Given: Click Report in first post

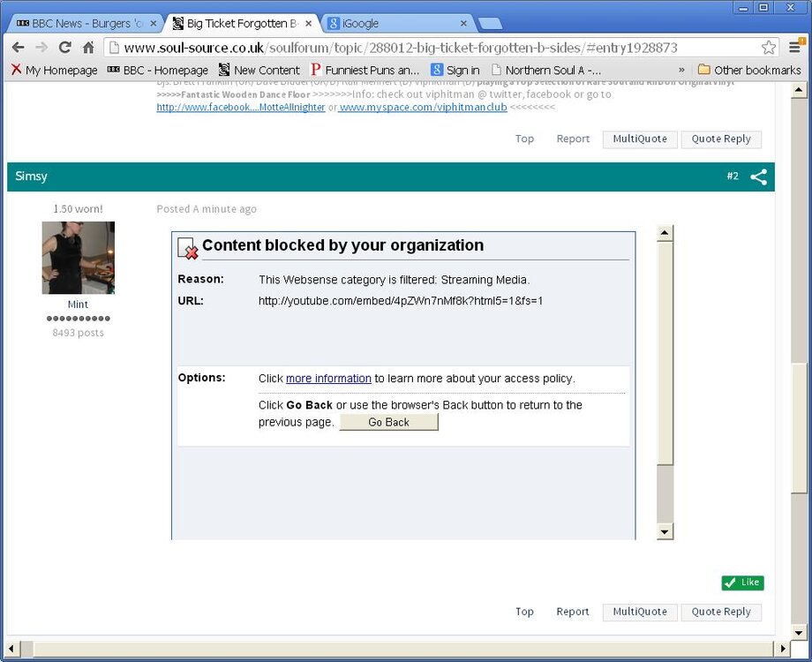Looking at the screenshot, I should pyautogui.click(x=573, y=139).
